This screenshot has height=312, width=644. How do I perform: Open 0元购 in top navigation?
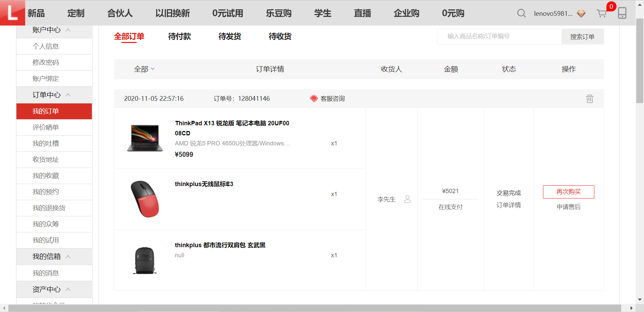pyautogui.click(x=453, y=13)
